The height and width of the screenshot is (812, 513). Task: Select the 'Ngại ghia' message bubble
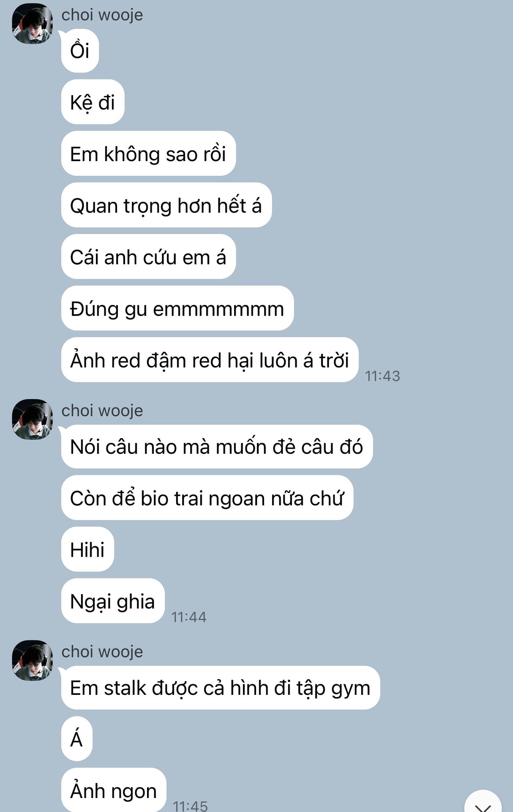click(x=113, y=601)
